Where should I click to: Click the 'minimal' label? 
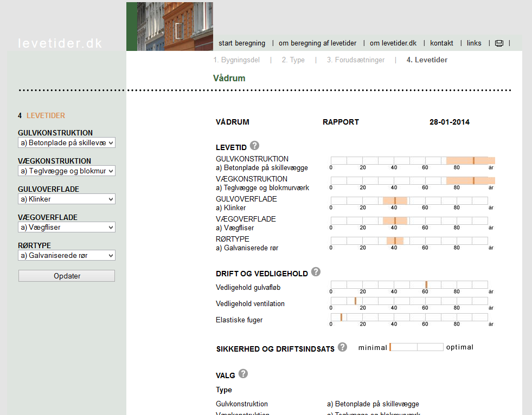point(373,347)
